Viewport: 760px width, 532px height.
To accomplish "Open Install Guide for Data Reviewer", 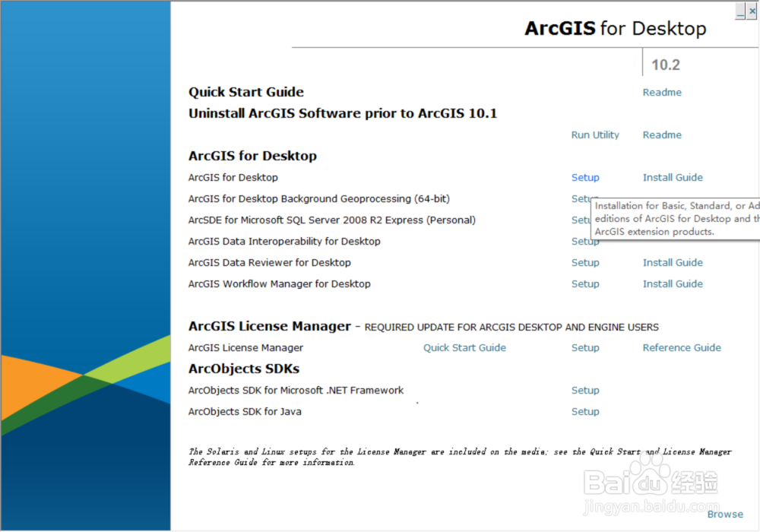I will click(x=672, y=262).
